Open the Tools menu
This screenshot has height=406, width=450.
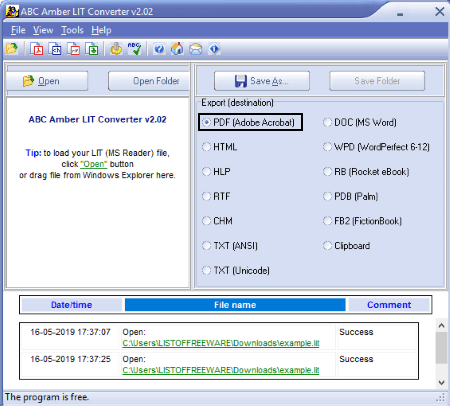[72, 30]
